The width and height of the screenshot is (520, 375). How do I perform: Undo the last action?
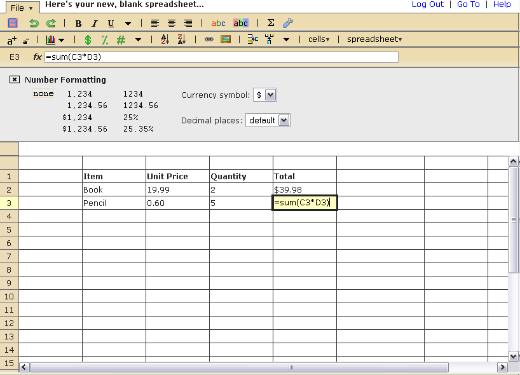[34, 23]
